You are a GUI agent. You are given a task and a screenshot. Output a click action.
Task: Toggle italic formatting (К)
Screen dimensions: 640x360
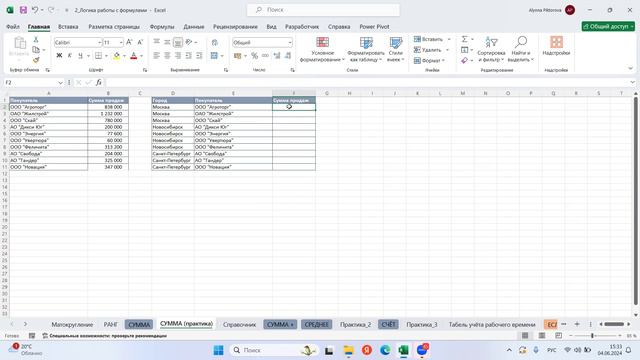(70, 56)
